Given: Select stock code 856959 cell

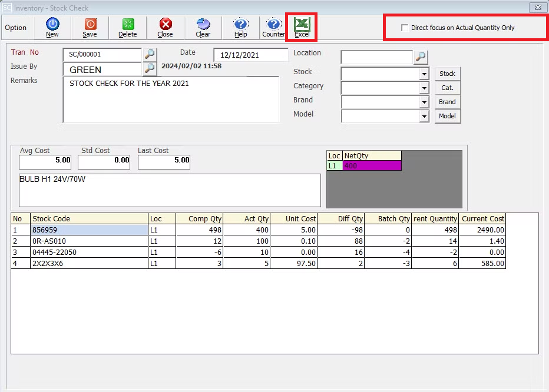Looking at the screenshot, I should tap(90, 230).
